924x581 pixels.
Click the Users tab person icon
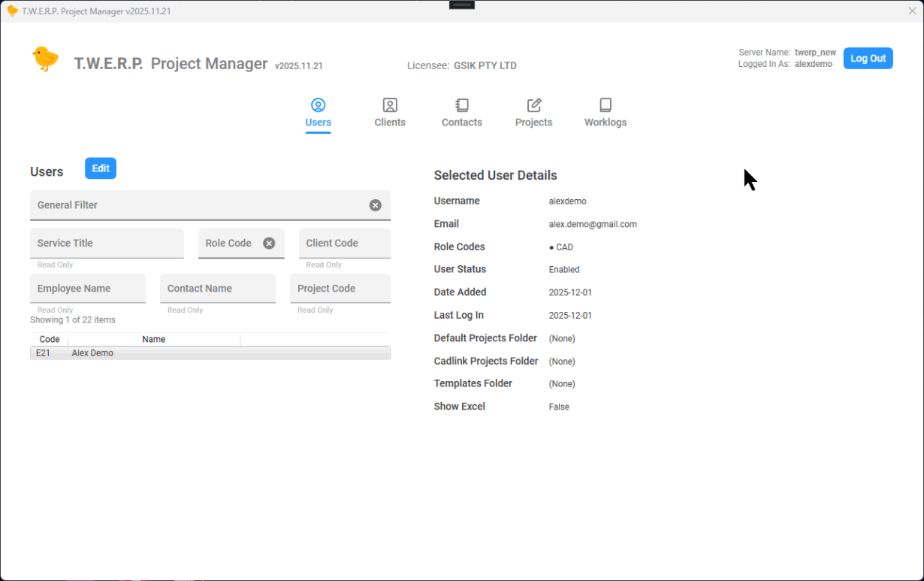319,105
